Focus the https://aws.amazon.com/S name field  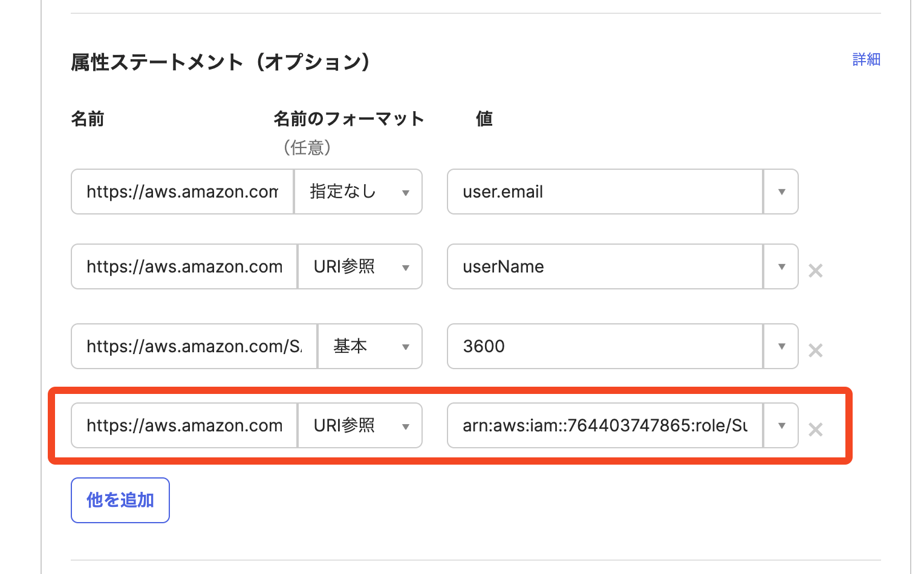pyautogui.click(x=194, y=346)
